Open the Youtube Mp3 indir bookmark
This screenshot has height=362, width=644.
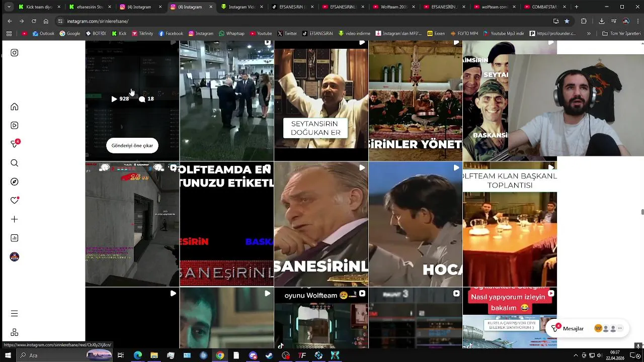(x=503, y=34)
